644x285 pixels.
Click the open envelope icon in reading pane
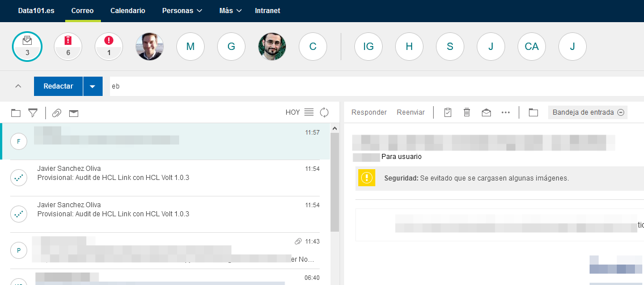tap(486, 112)
